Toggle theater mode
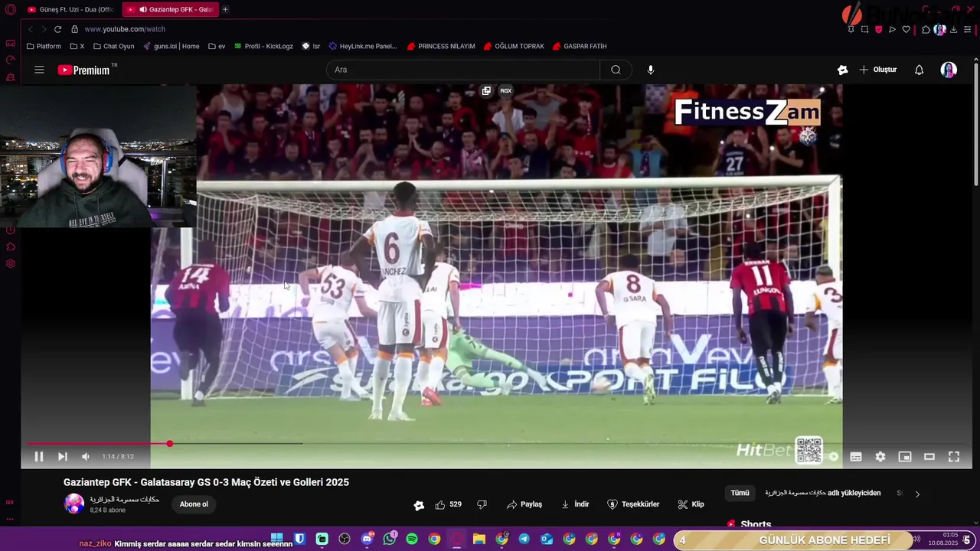 click(x=929, y=457)
